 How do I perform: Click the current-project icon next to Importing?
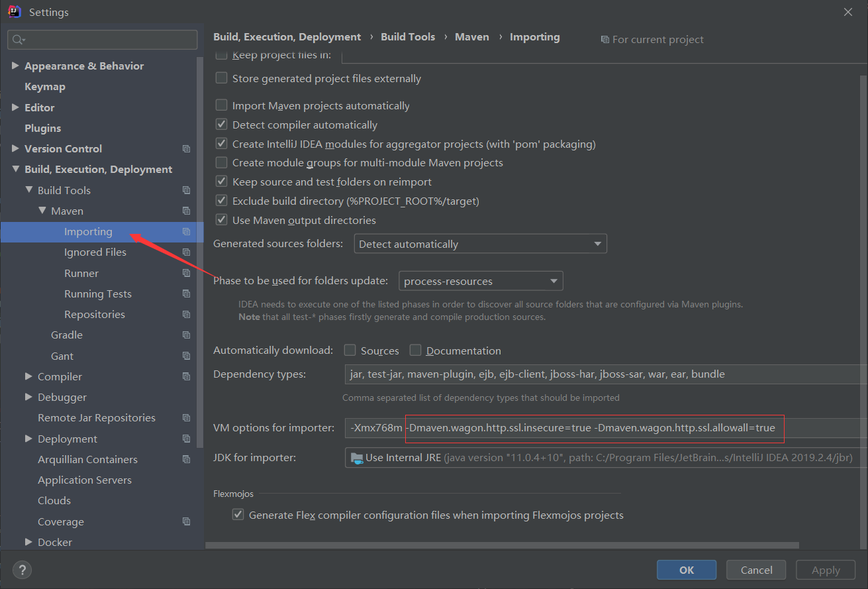coord(186,232)
